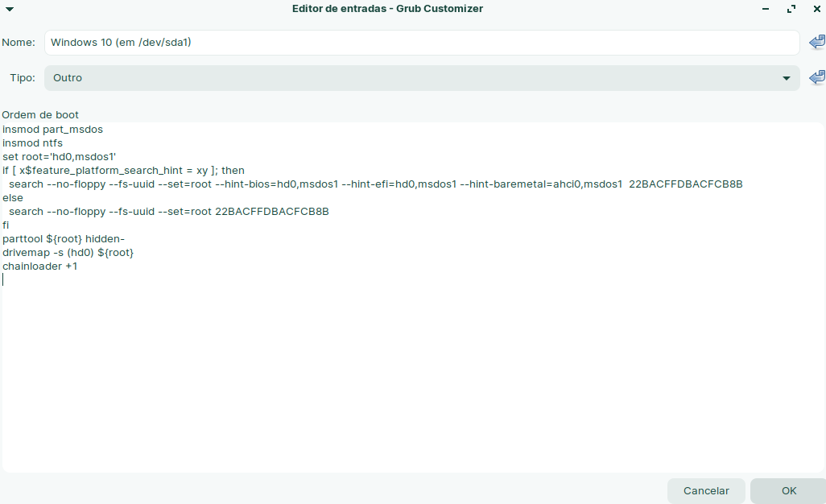Close the Editor de entradas window

pyautogui.click(x=817, y=9)
